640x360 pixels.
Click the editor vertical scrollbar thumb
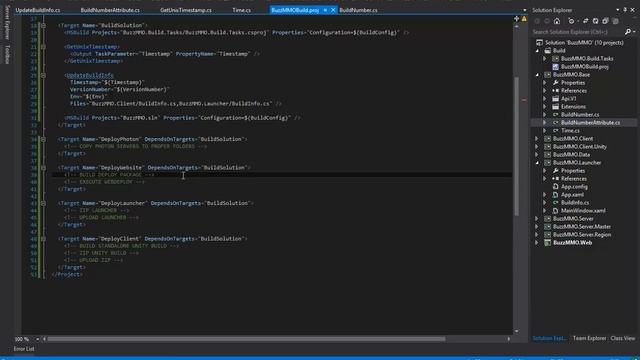pyautogui.click(x=517, y=146)
